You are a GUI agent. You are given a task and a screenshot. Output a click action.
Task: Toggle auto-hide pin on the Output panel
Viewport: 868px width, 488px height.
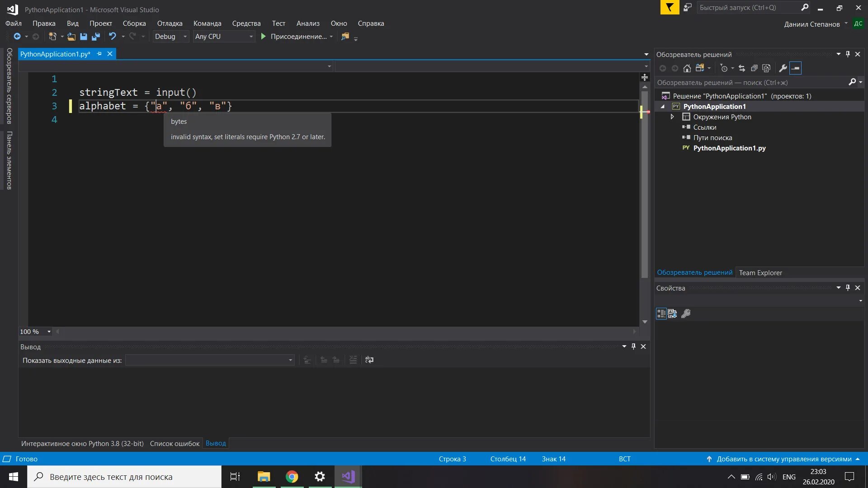pyautogui.click(x=633, y=347)
